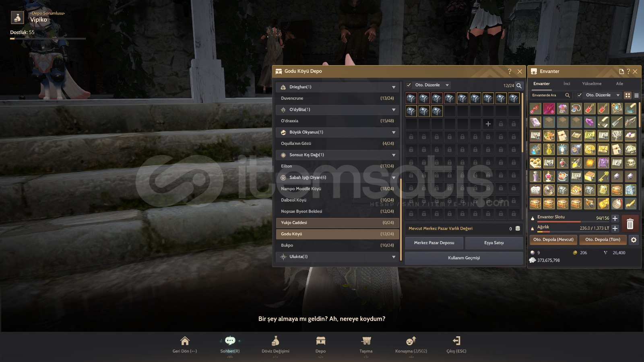Click the Envanter pop-out page icon
Viewport: 644px width, 362px height.
(621, 71)
